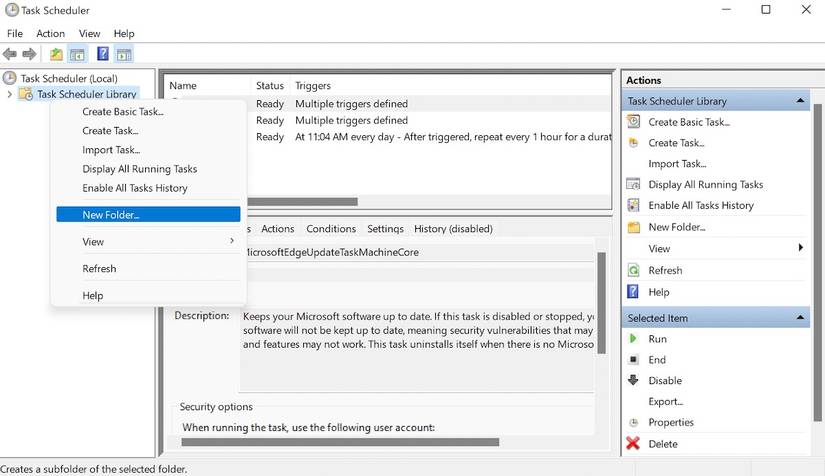This screenshot has height=476, width=825.
Task: Switch to the History (disabled) tab
Action: [454, 229]
